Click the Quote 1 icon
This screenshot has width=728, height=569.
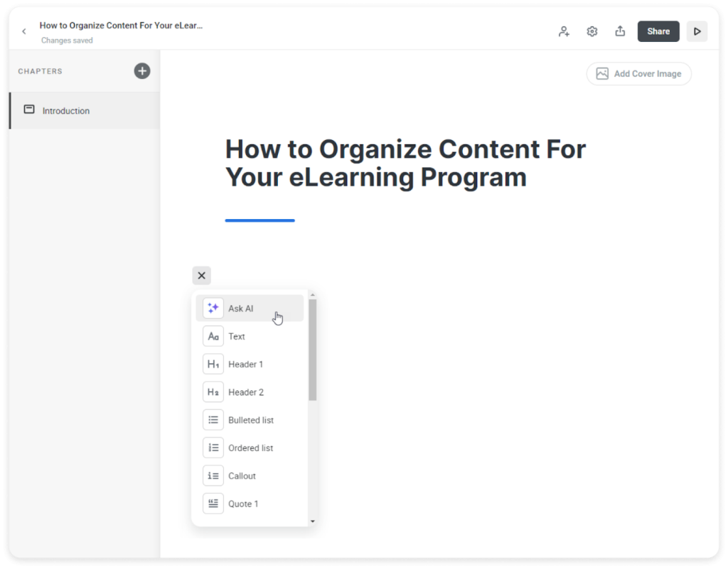coord(213,504)
